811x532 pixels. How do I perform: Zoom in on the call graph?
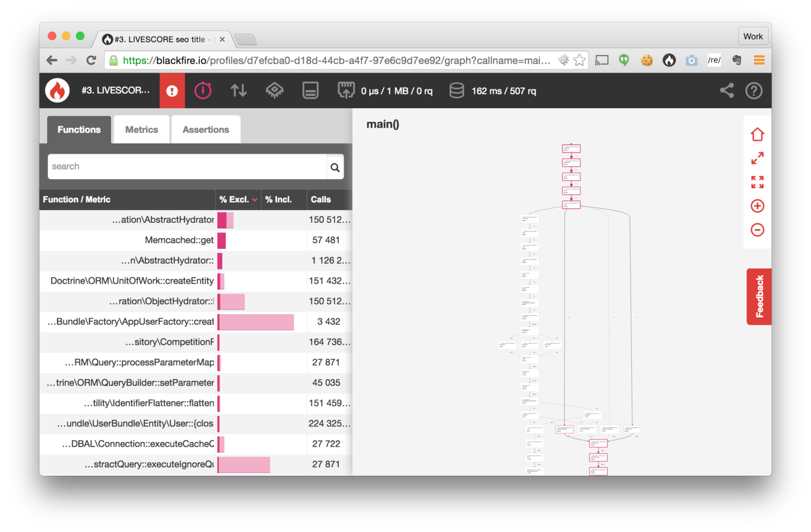click(x=757, y=206)
